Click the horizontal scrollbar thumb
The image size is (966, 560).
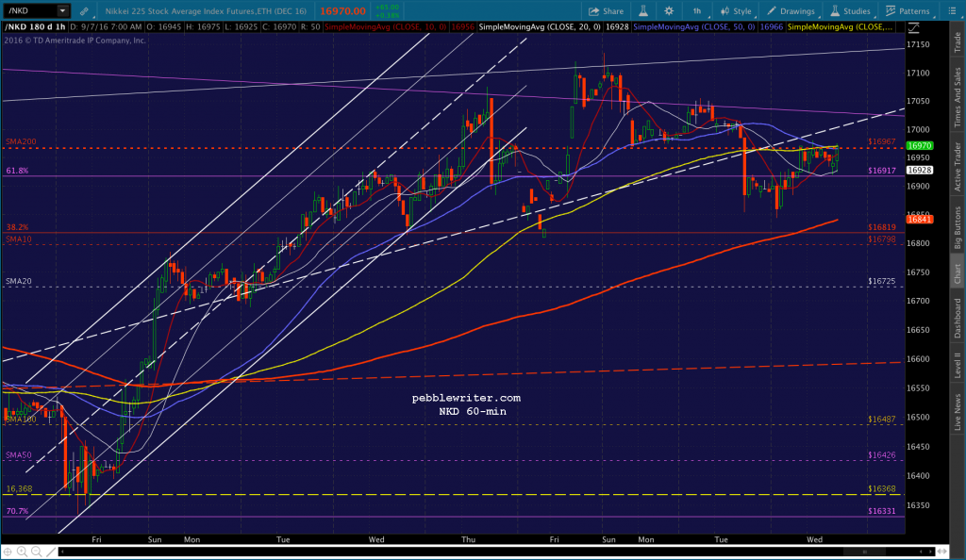coord(864,552)
